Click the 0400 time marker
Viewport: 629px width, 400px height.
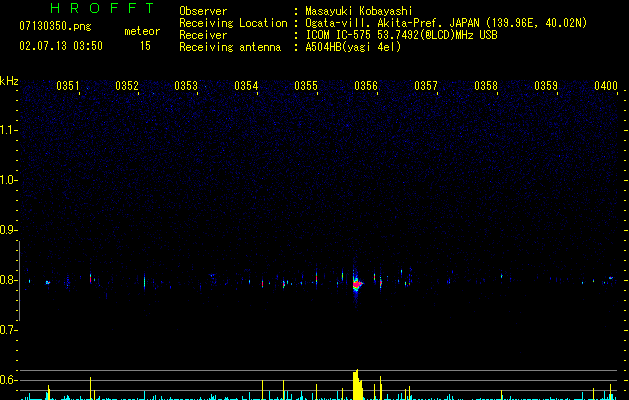click(x=606, y=86)
